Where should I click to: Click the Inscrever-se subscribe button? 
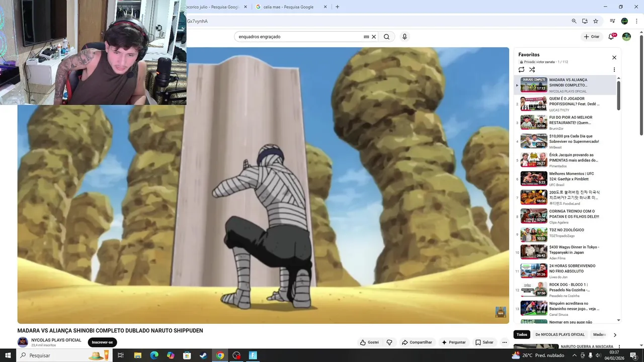pyautogui.click(x=102, y=342)
